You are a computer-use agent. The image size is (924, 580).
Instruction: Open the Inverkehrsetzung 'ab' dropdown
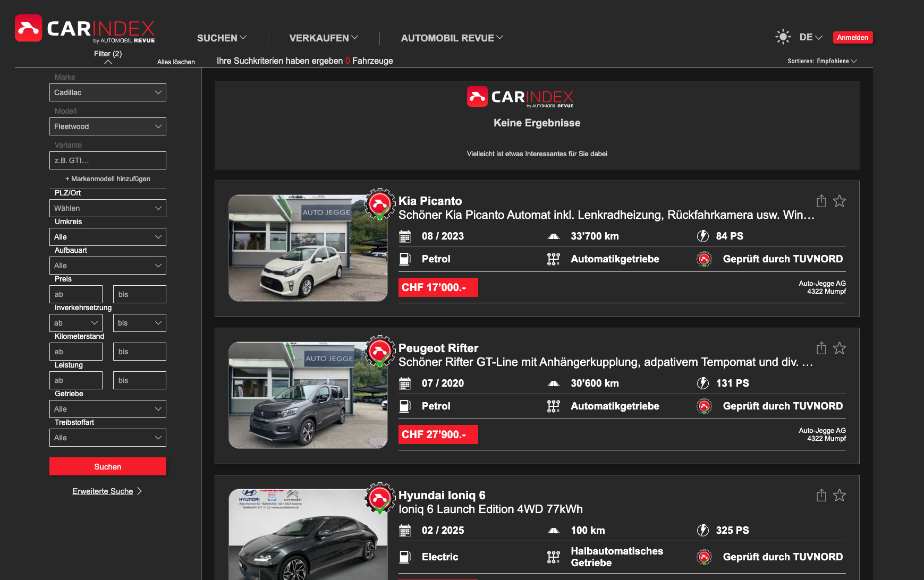point(76,323)
